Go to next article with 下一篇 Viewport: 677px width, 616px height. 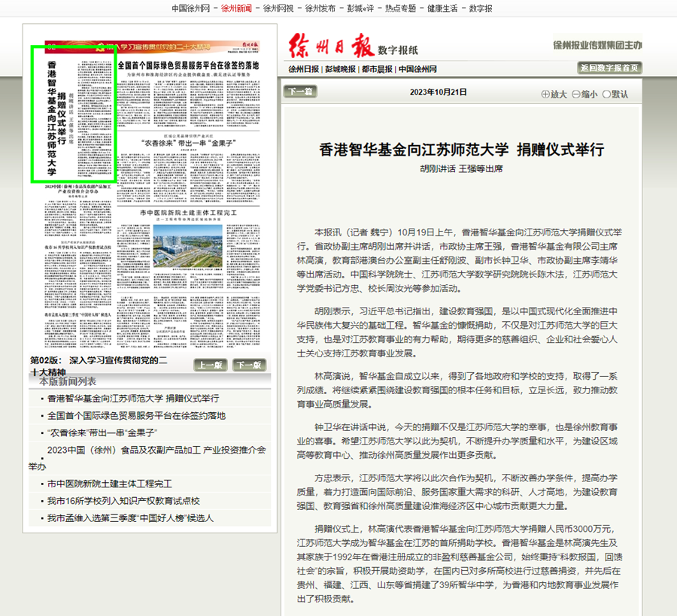[300, 92]
